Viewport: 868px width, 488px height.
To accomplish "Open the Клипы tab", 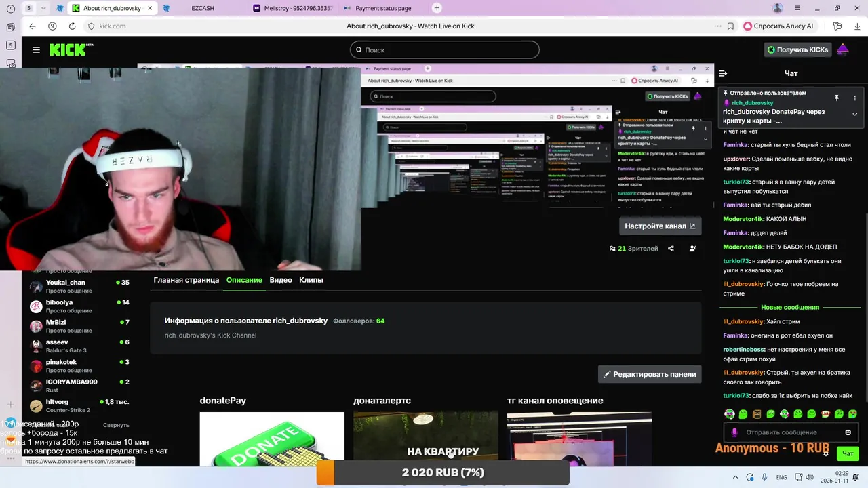I will [311, 280].
